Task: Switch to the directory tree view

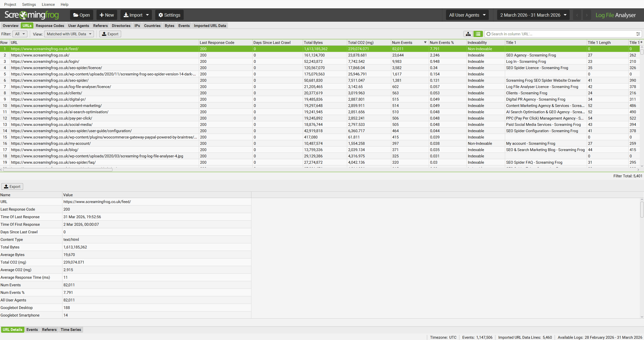Action: click(468, 34)
